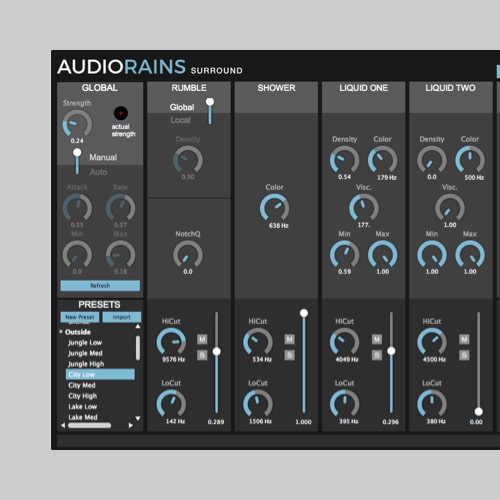The height and width of the screenshot is (500, 500).
Task: Click the Rumble volume value 0.289
Action: click(x=216, y=422)
